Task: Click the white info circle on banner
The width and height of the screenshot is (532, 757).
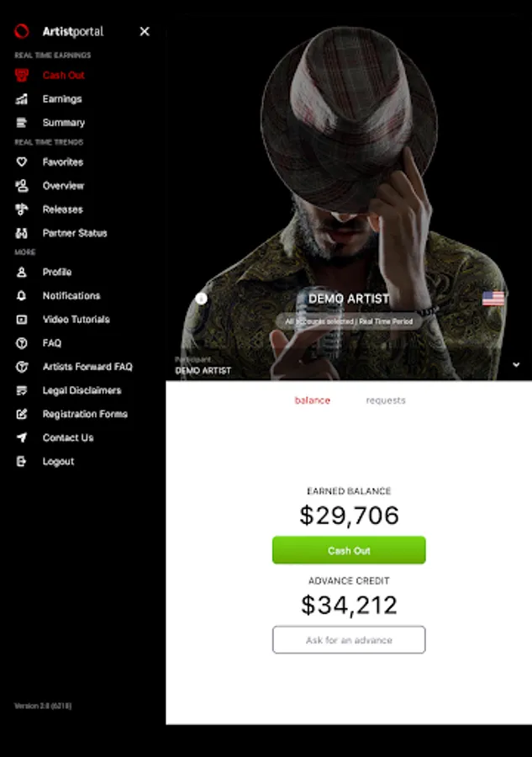Action: [x=201, y=299]
